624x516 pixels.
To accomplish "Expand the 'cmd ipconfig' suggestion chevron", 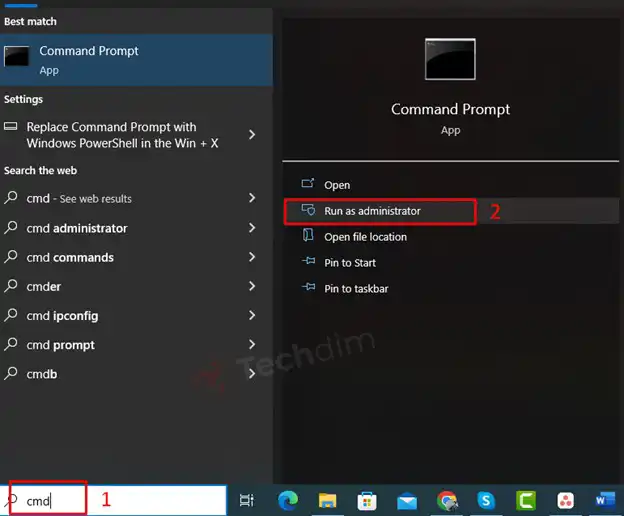I will tap(252, 315).
